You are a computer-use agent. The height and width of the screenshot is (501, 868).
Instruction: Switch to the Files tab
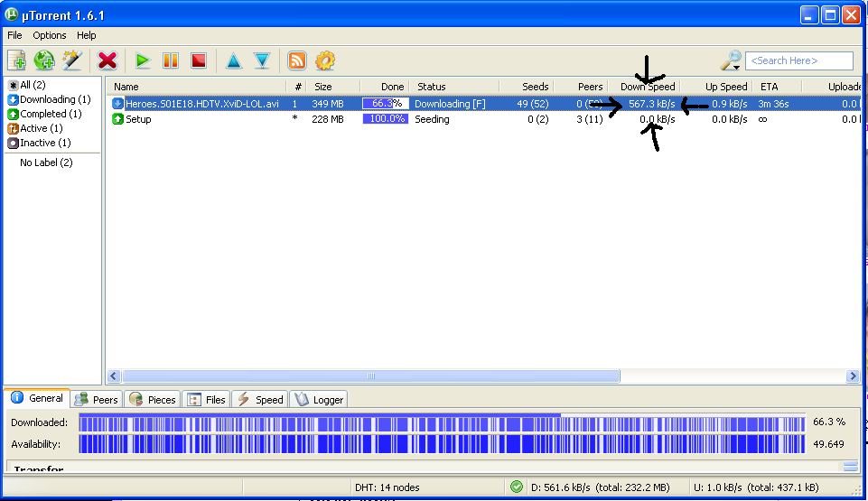point(206,399)
